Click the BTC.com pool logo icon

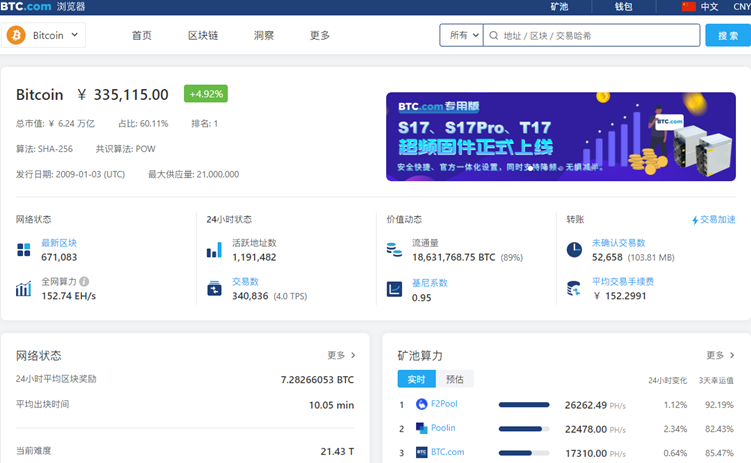pyautogui.click(x=421, y=452)
